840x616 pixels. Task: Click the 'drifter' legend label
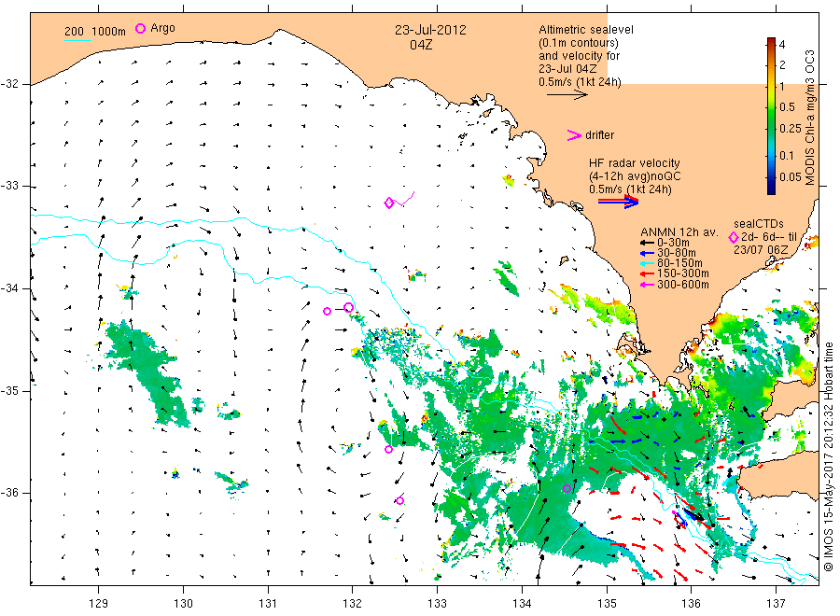tap(600, 135)
